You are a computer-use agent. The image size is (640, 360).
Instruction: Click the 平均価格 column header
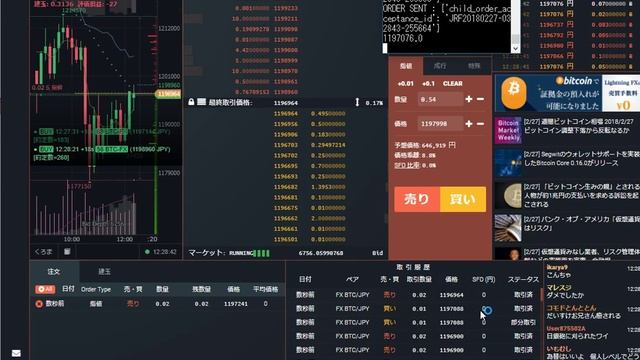pos(265,289)
